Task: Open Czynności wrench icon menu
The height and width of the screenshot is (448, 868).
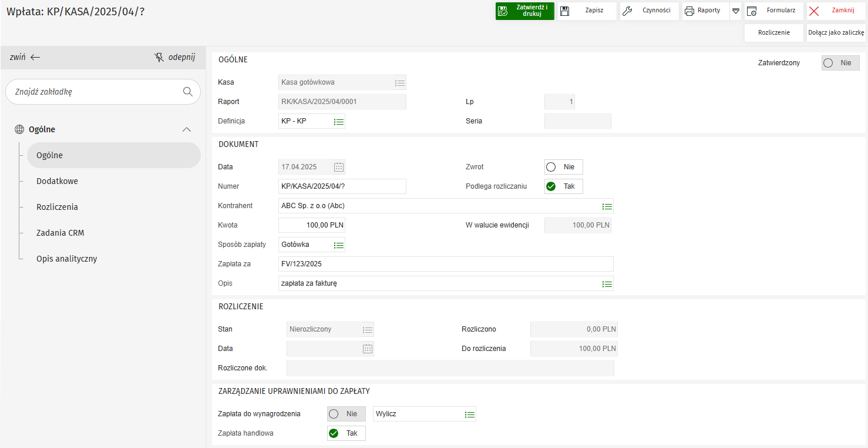Action: 627,11
